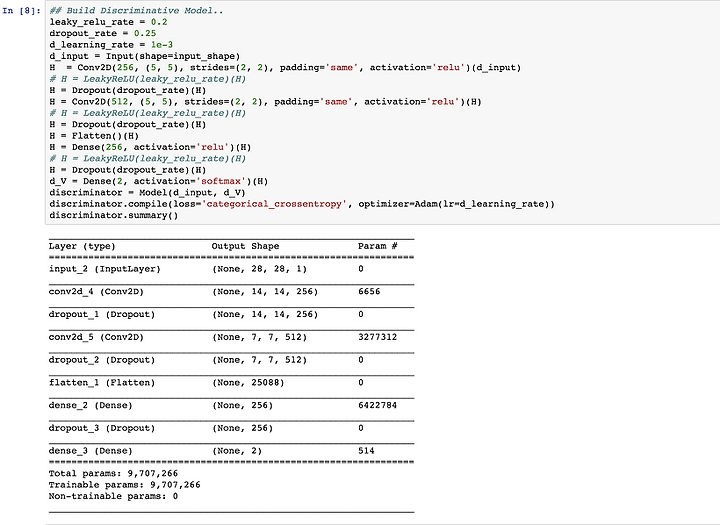The image size is (720, 525).
Task: Click the d_V = Dense(2, activation='softmax') line
Action: tap(159, 181)
